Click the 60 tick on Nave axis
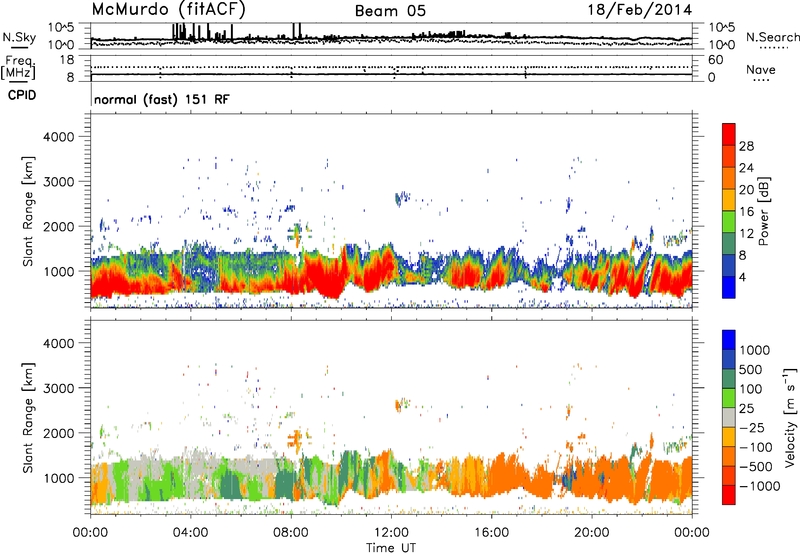Image resolution: width=800 pixels, height=554 pixels. click(716, 60)
